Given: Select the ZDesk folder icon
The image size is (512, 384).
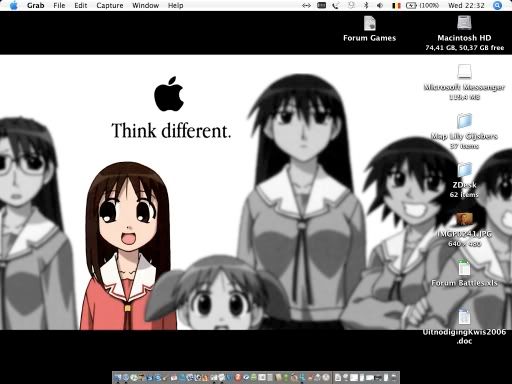Looking at the screenshot, I should tap(464, 170).
